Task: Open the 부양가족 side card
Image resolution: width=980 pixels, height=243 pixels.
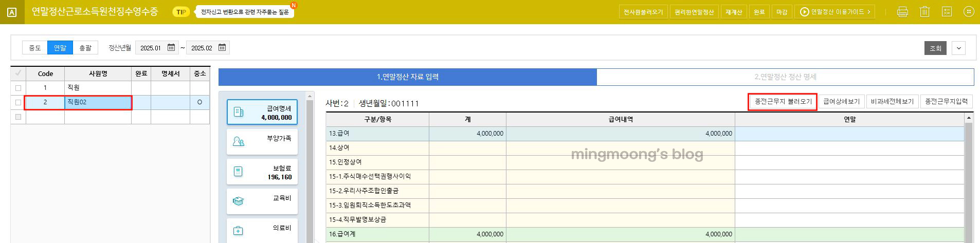Action: pos(262,141)
